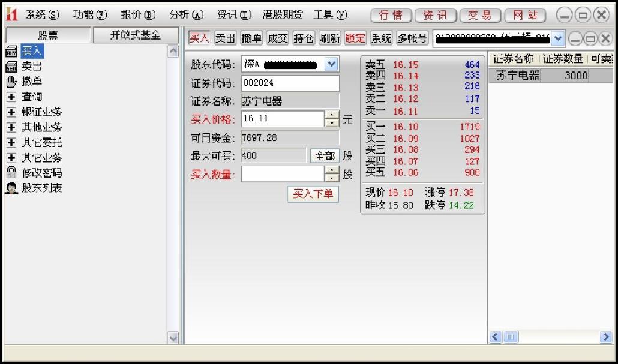
Task: Click the 资讯 button at top right
Action: (436, 16)
